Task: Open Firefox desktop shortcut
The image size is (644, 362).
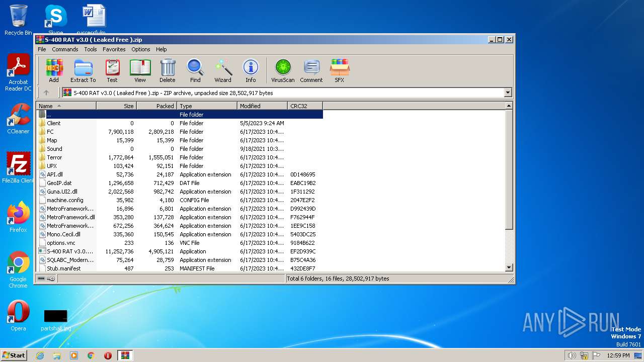Action: click(18, 217)
